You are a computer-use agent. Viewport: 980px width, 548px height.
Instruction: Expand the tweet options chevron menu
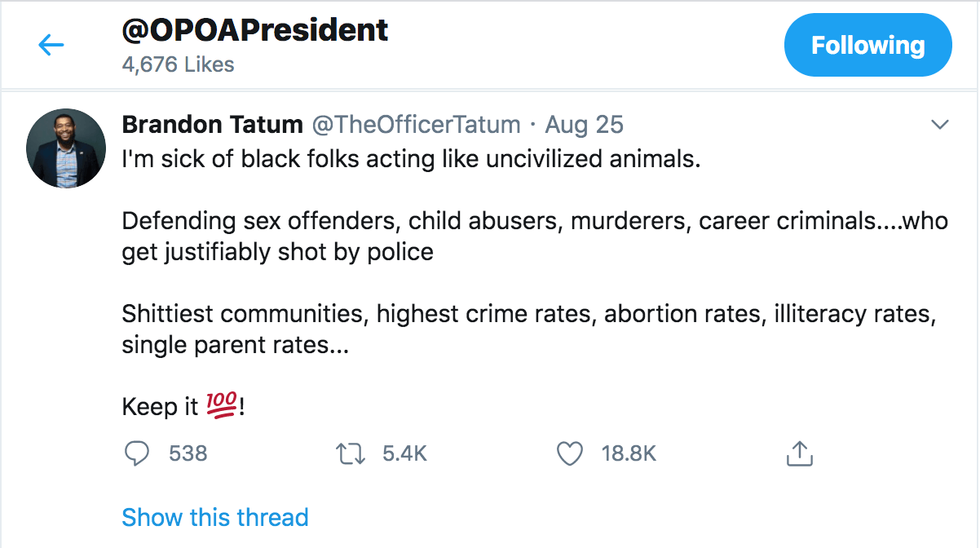point(940,125)
